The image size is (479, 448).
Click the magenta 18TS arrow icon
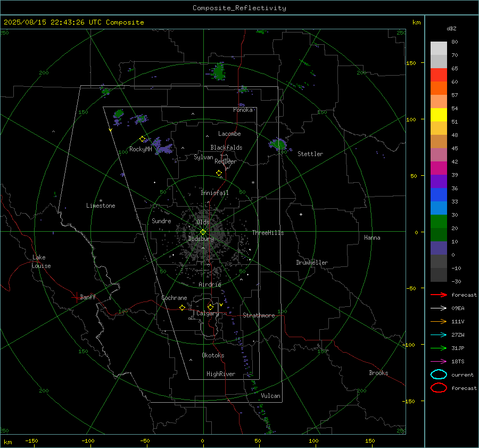(x=439, y=362)
